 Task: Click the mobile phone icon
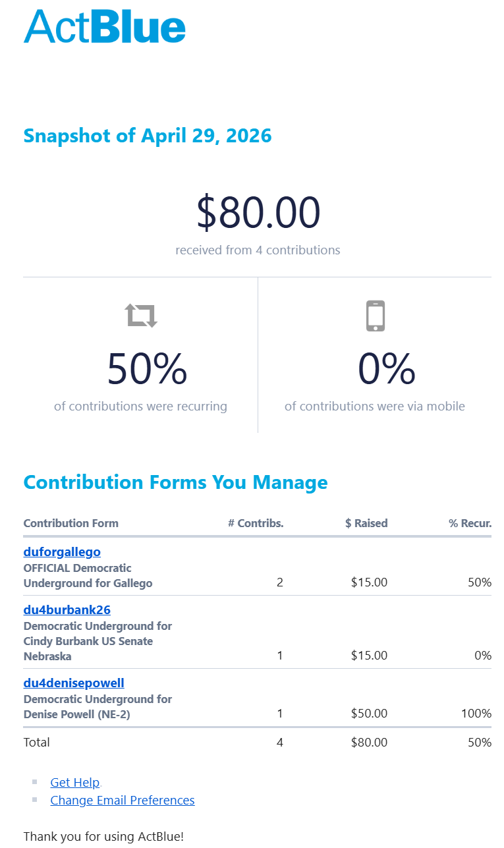375,316
